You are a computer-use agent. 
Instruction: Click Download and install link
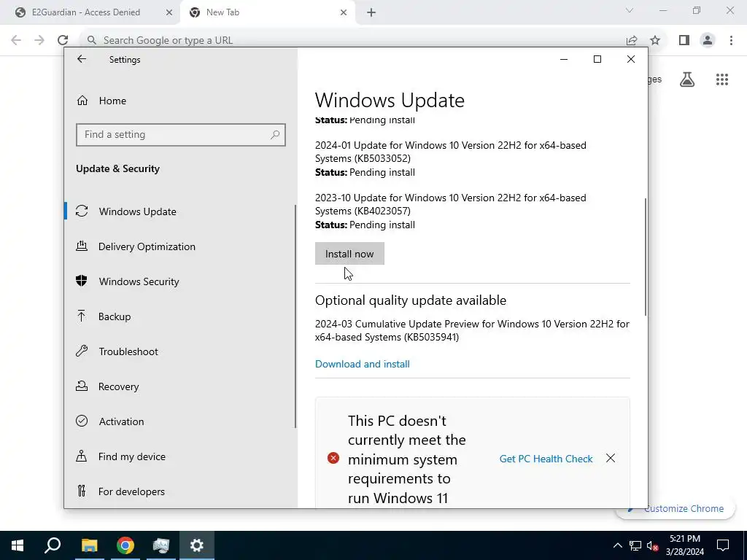point(363,365)
